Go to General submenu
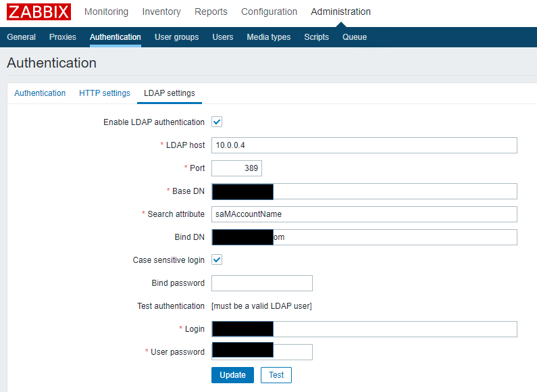The height and width of the screenshot is (392, 537). coord(21,37)
